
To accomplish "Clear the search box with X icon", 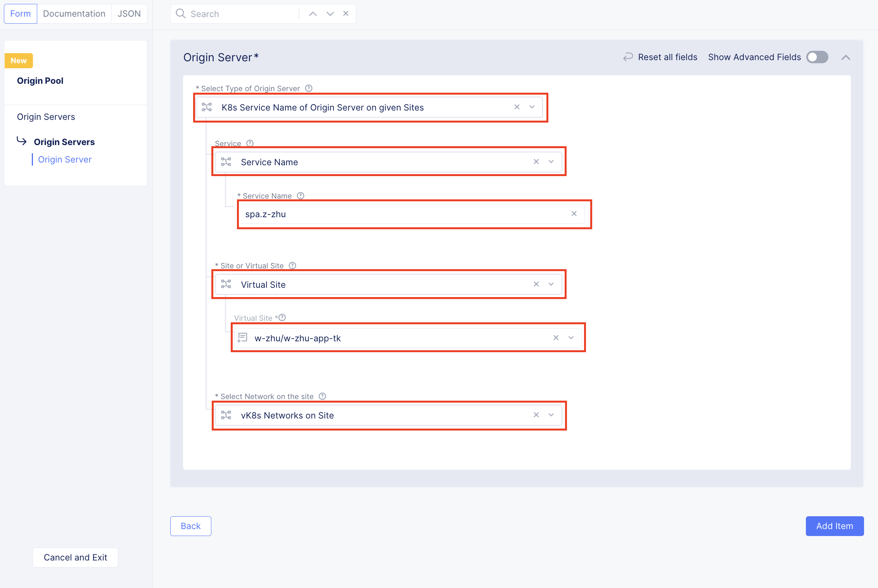I will 346,14.
